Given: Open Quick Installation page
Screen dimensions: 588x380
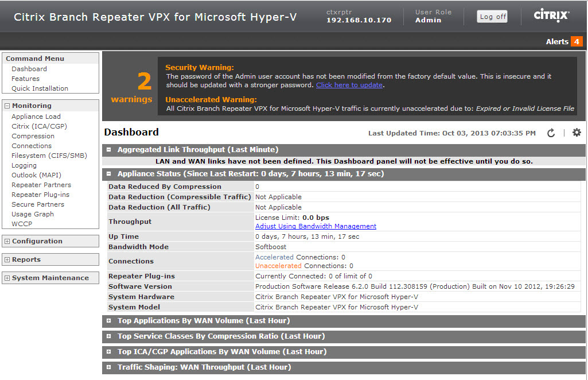Looking at the screenshot, I should pos(40,88).
